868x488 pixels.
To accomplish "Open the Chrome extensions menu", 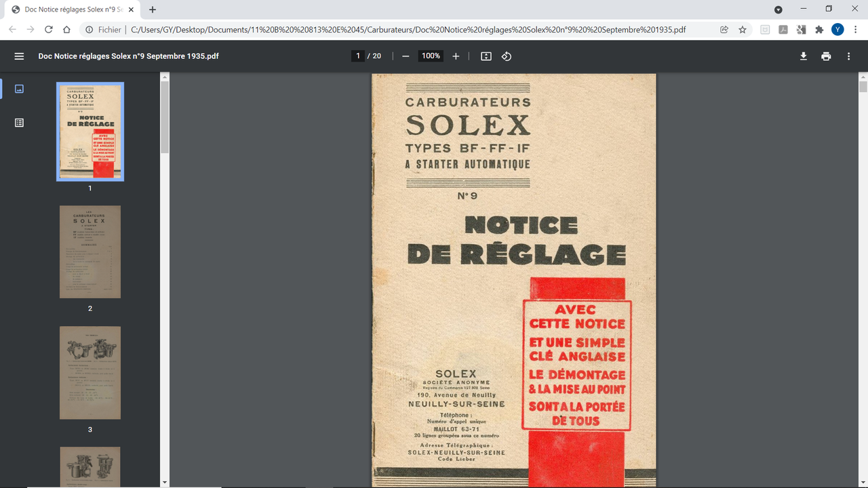I will [819, 30].
